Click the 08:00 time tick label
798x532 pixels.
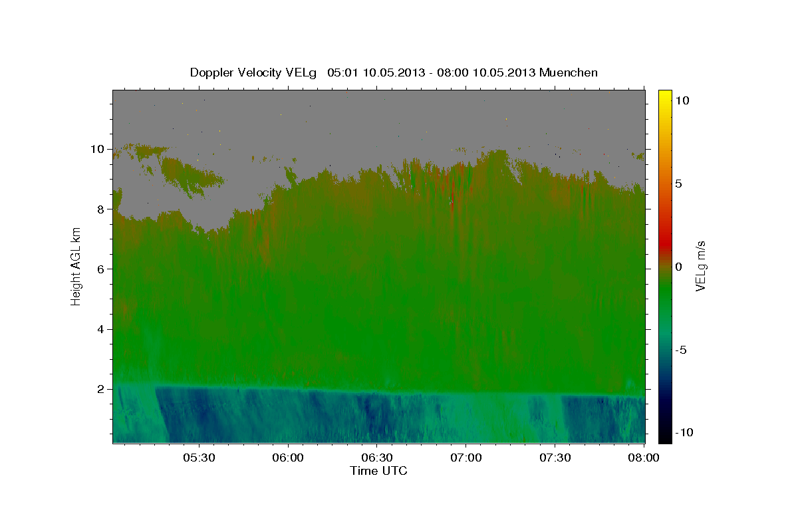pyautogui.click(x=643, y=458)
